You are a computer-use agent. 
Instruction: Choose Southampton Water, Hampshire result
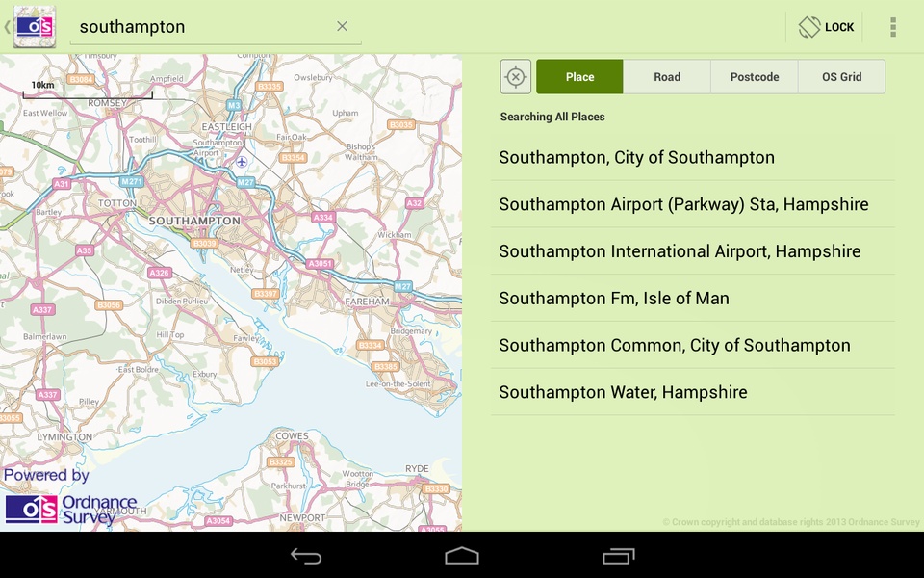click(x=693, y=392)
